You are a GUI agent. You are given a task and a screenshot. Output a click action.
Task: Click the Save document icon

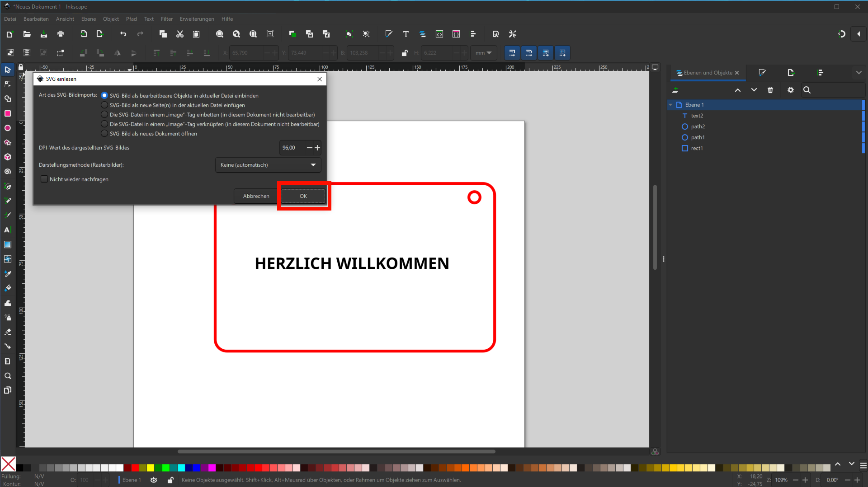click(x=44, y=34)
